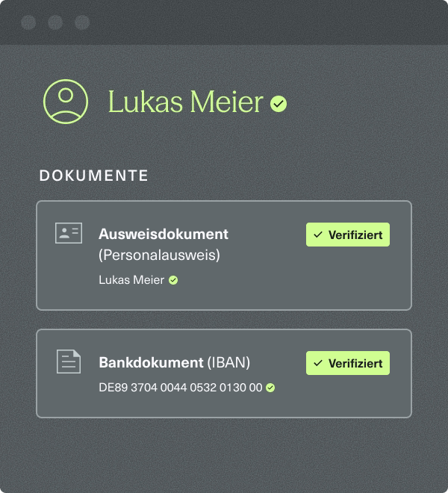
Task: Click the empty window title bar
Action: pyautogui.click(x=261, y=22)
